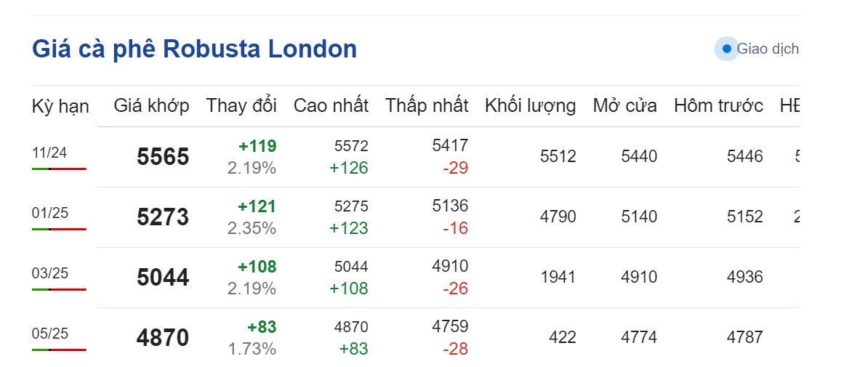Viewport: 868px width, 367px height.
Task: Click the range bar below 01/25
Action: tap(59, 229)
